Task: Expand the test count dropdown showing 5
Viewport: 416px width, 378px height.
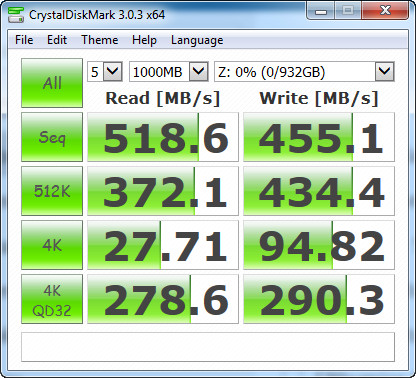Action: [x=105, y=71]
